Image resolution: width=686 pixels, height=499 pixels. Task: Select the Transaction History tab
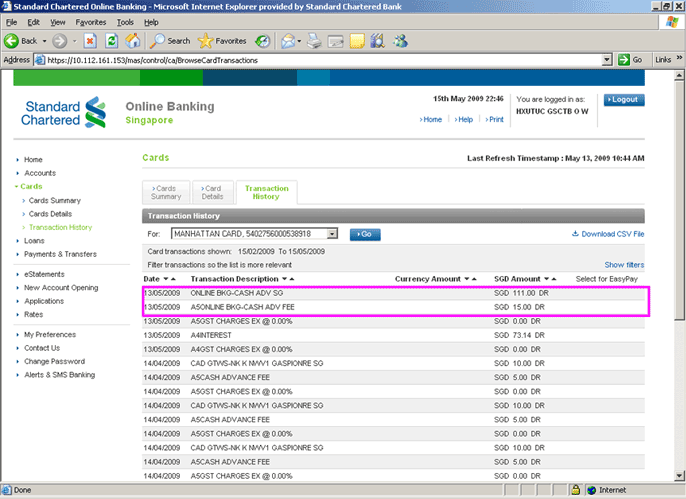tap(266, 192)
